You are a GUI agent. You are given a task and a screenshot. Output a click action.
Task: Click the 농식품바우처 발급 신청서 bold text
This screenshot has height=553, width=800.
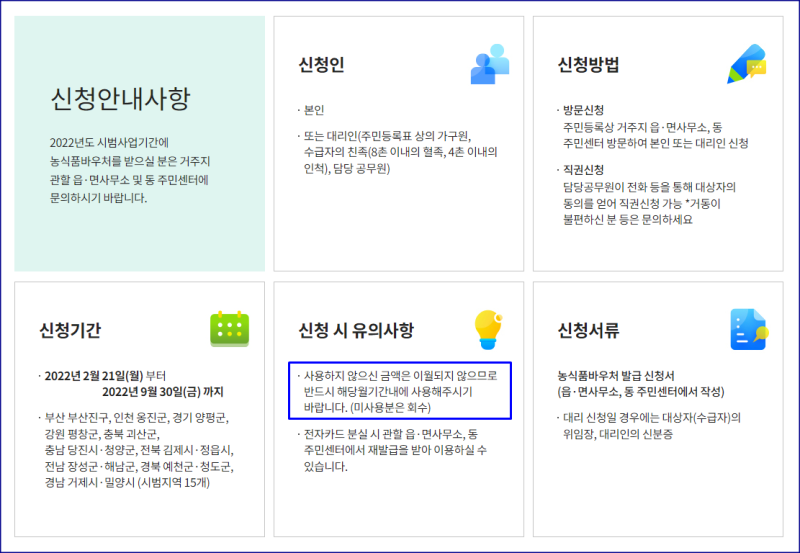(616, 376)
